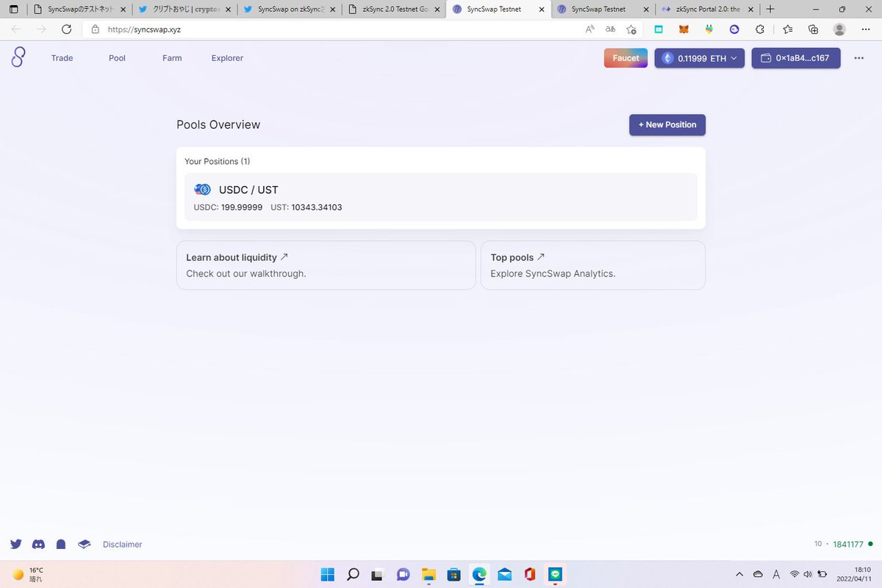Click the + New Position button
882x588 pixels.
(667, 125)
